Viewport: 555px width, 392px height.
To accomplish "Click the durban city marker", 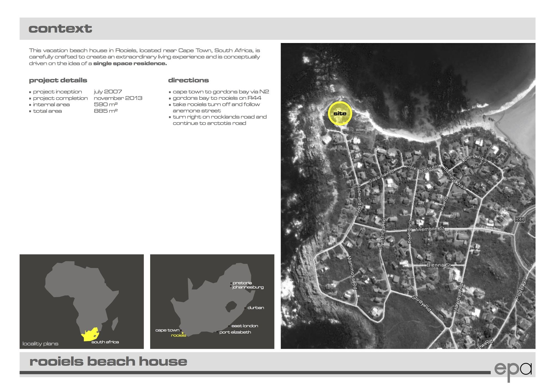I will coord(245,308).
